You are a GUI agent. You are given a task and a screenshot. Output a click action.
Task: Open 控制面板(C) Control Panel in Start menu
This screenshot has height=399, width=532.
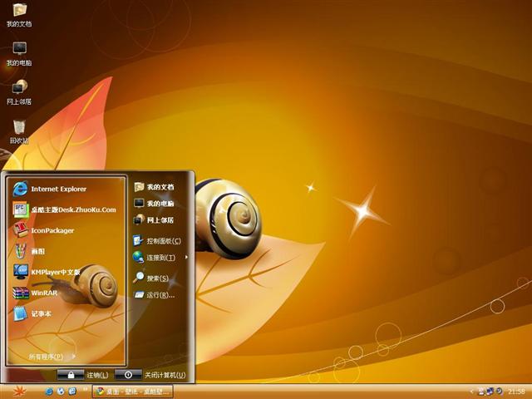coord(160,240)
